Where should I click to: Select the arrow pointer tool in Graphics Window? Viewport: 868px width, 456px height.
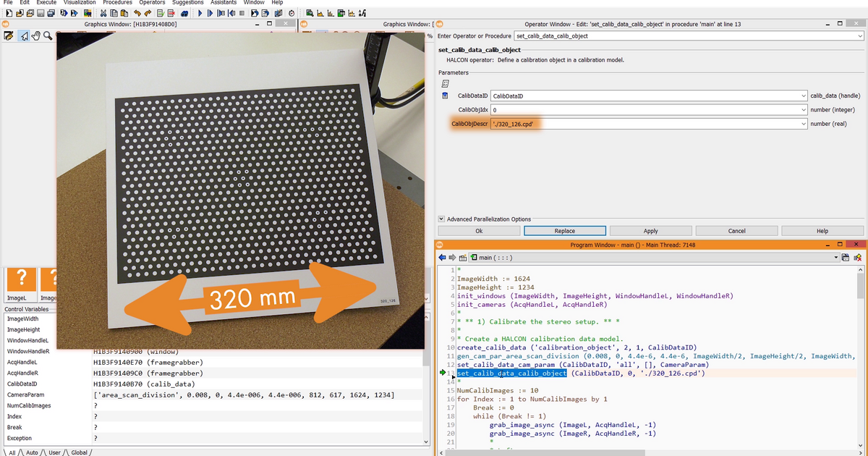[25, 35]
